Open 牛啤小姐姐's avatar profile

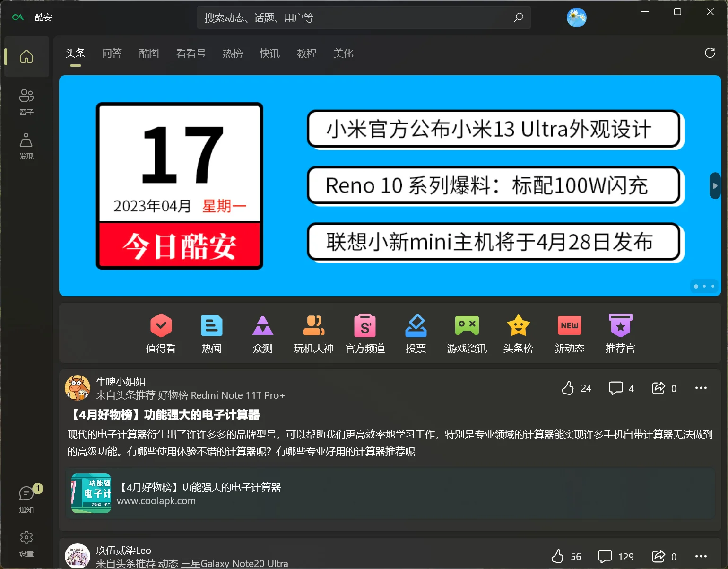pos(78,388)
